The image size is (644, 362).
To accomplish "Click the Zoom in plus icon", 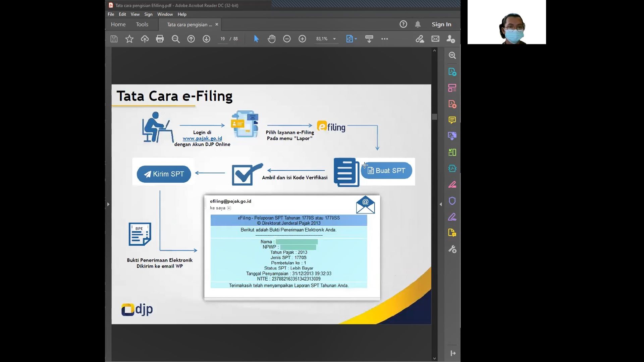I will [302, 39].
